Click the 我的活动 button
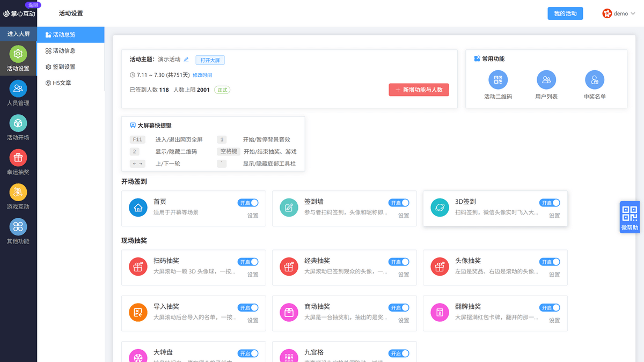 (x=565, y=13)
